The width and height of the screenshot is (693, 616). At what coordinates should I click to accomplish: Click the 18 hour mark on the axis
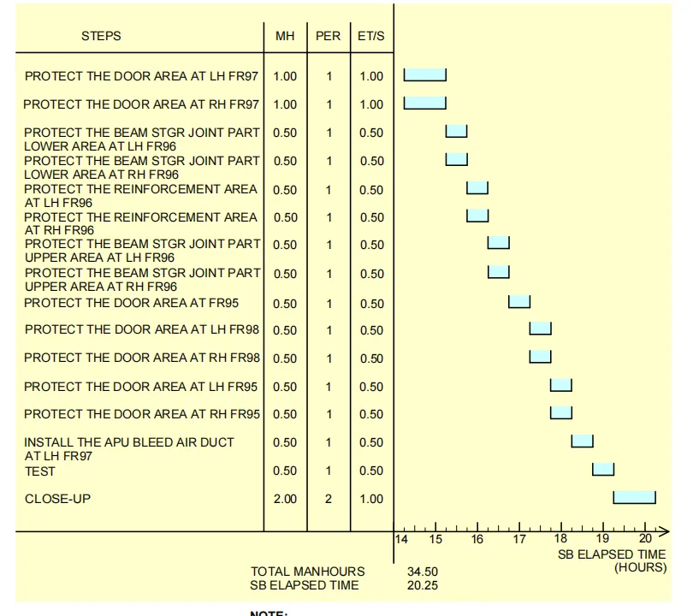pos(560,539)
